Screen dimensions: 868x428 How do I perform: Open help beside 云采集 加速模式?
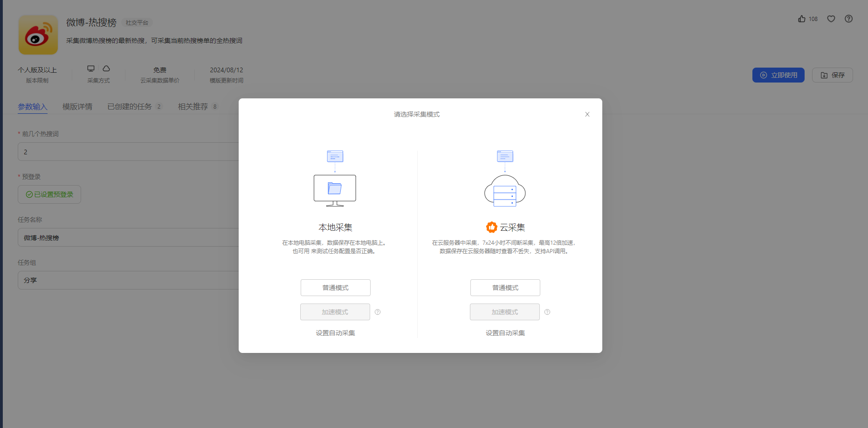pos(547,311)
